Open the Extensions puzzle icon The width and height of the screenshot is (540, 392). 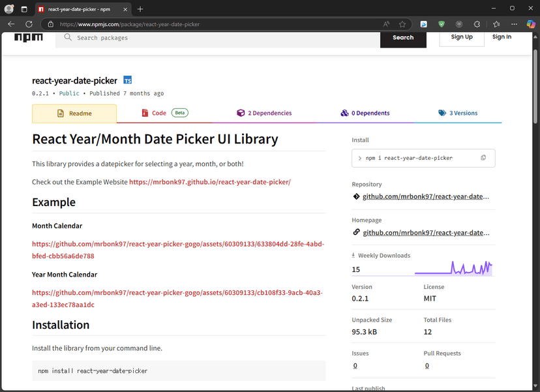[x=477, y=24]
